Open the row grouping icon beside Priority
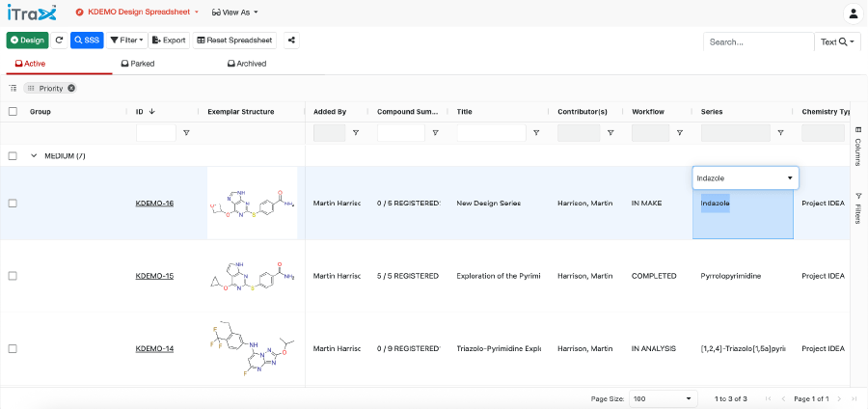Viewport: 868px width, 409px height. [x=14, y=89]
